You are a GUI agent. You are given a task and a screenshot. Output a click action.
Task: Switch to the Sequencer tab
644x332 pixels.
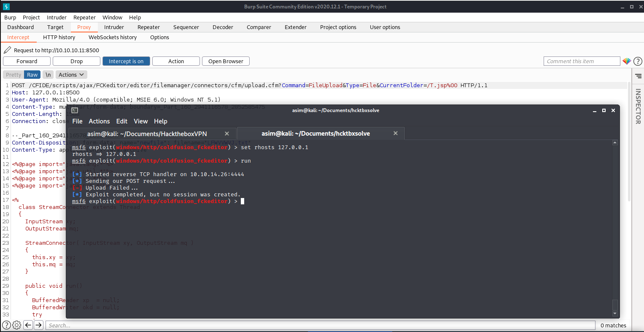186,27
